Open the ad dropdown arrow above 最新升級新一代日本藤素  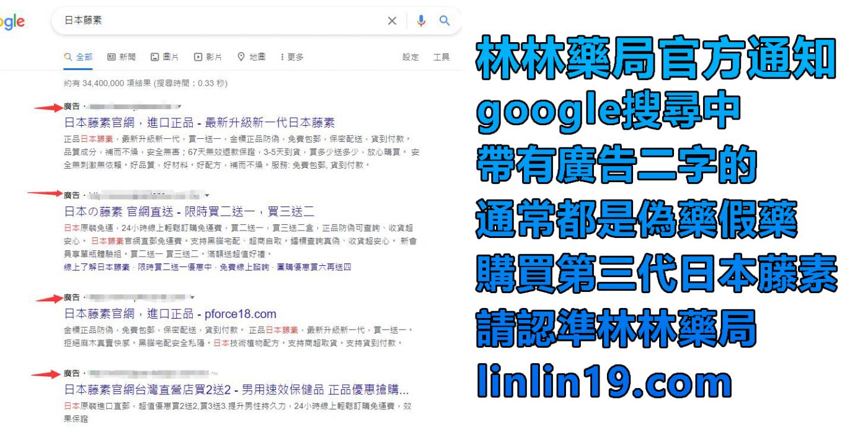[x=179, y=107]
